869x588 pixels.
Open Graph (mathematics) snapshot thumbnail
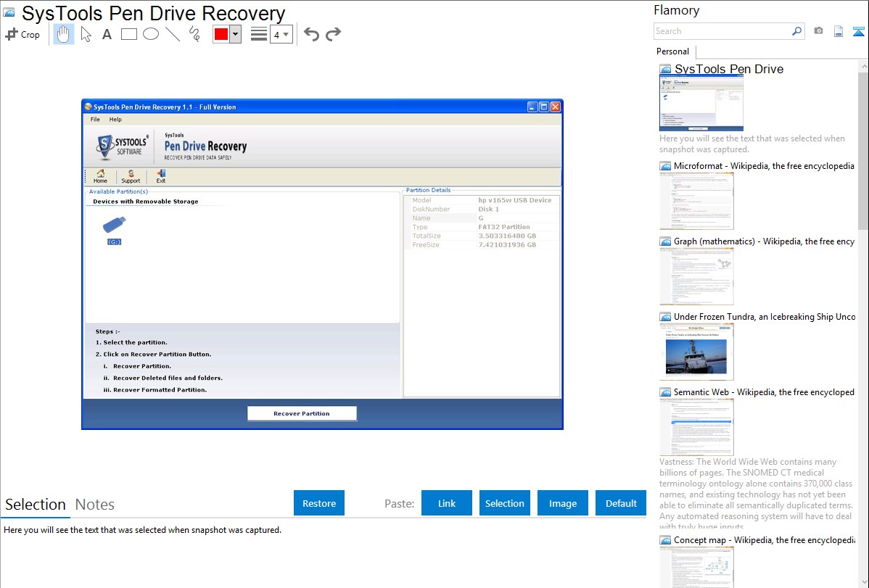point(696,276)
